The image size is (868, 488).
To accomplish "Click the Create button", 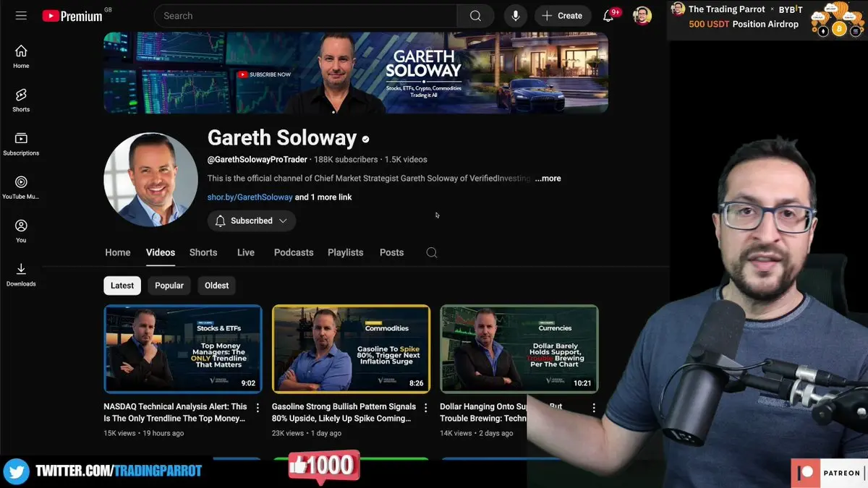I will (562, 16).
